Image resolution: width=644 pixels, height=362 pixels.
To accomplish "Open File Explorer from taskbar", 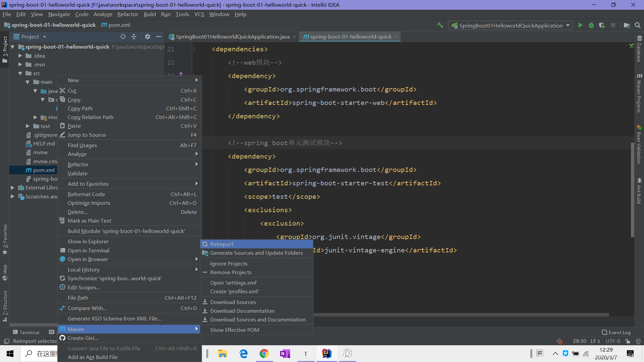I will click(222, 354).
